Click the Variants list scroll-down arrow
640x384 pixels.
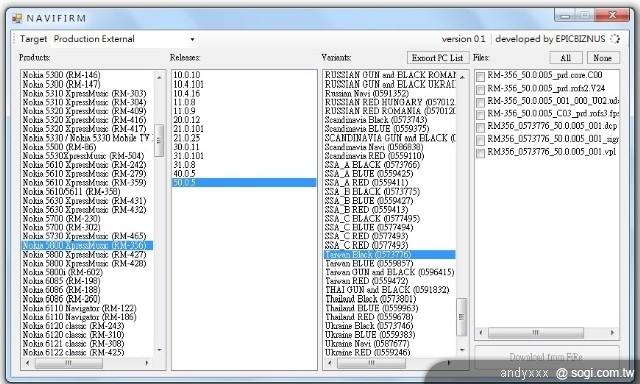pyautogui.click(x=462, y=350)
